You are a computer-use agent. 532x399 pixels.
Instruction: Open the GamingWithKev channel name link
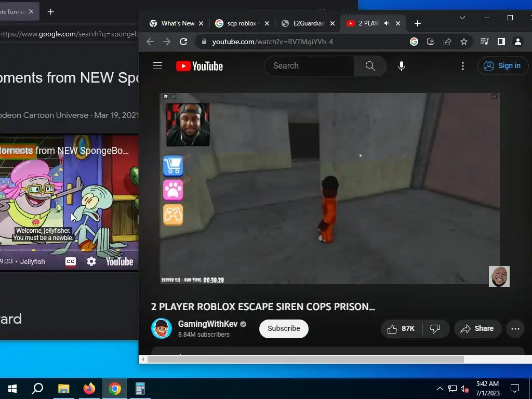coord(208,324)
